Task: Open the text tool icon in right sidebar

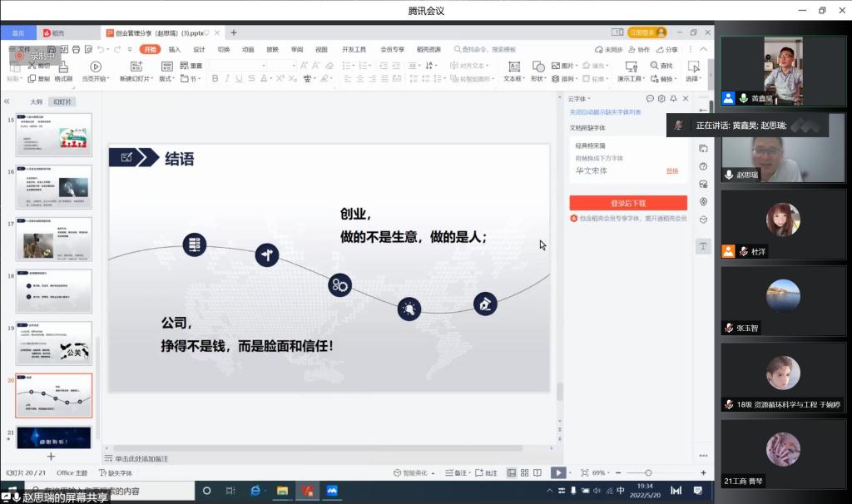Action: pos(703,247)
